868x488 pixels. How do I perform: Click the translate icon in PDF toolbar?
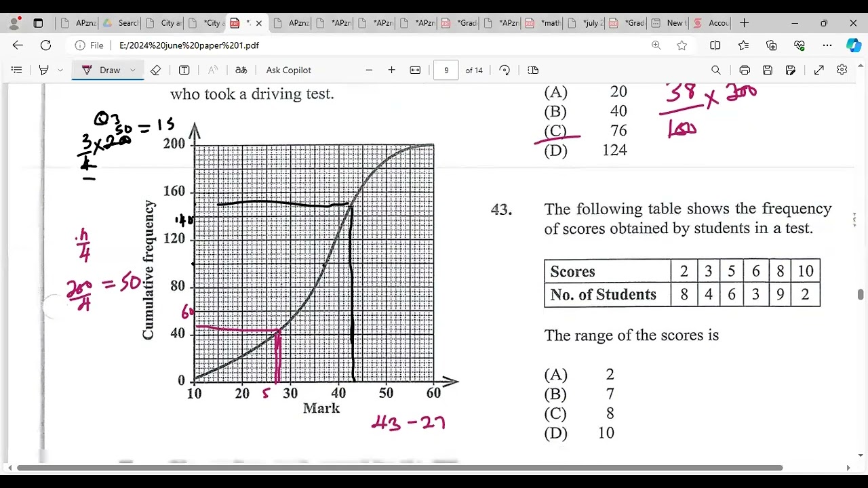pos(241,70)
